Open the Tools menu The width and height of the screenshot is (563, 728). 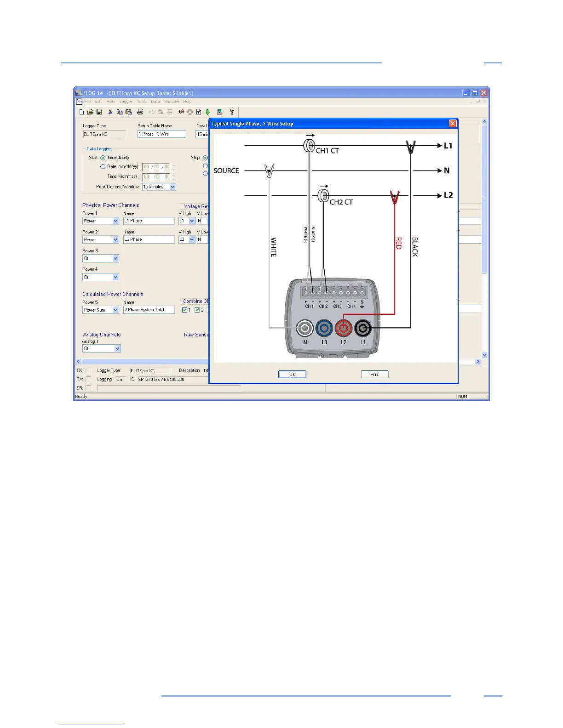coord(142,102)
